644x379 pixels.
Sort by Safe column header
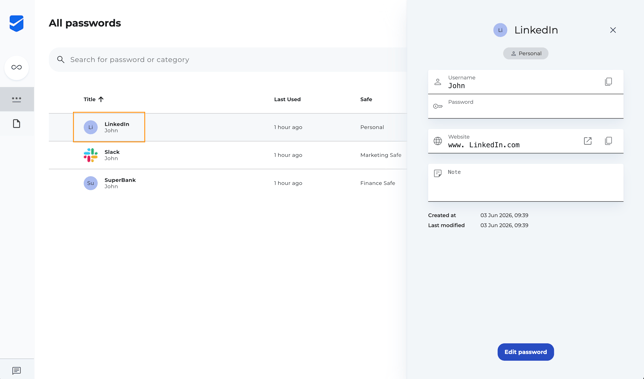(x=366, y=99)
